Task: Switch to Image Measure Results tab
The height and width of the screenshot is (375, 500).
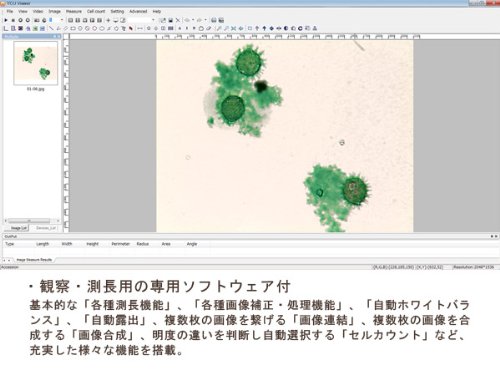Action: 34,260
